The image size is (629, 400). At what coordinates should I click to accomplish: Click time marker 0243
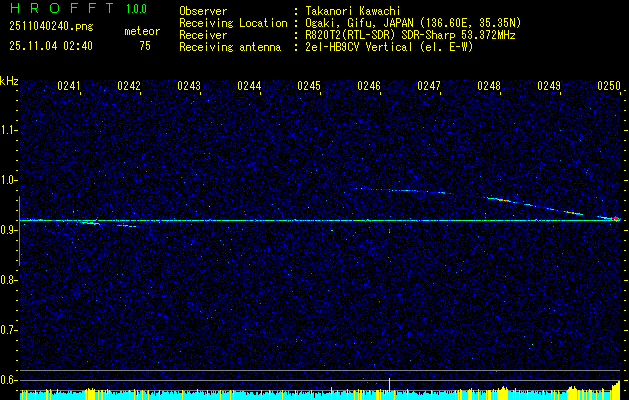tap(189, 86)
